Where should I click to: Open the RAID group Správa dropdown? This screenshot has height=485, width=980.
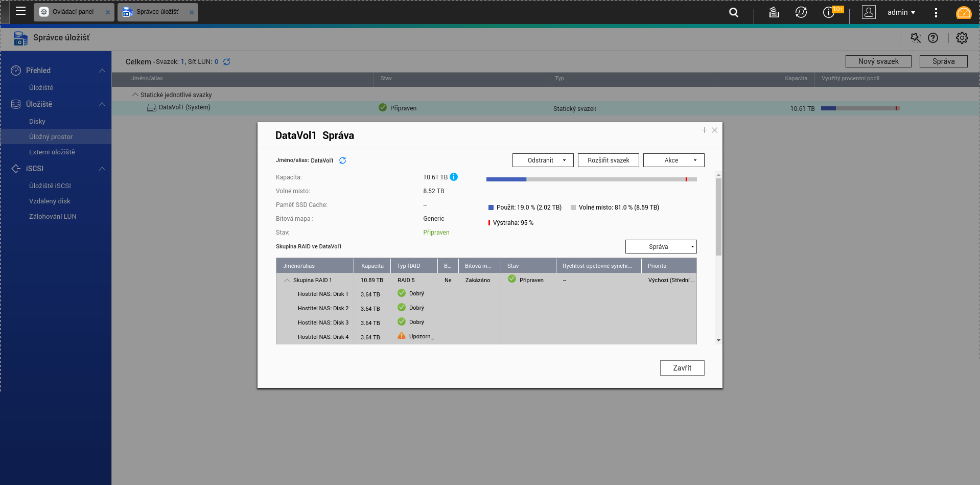click(661, 247)
